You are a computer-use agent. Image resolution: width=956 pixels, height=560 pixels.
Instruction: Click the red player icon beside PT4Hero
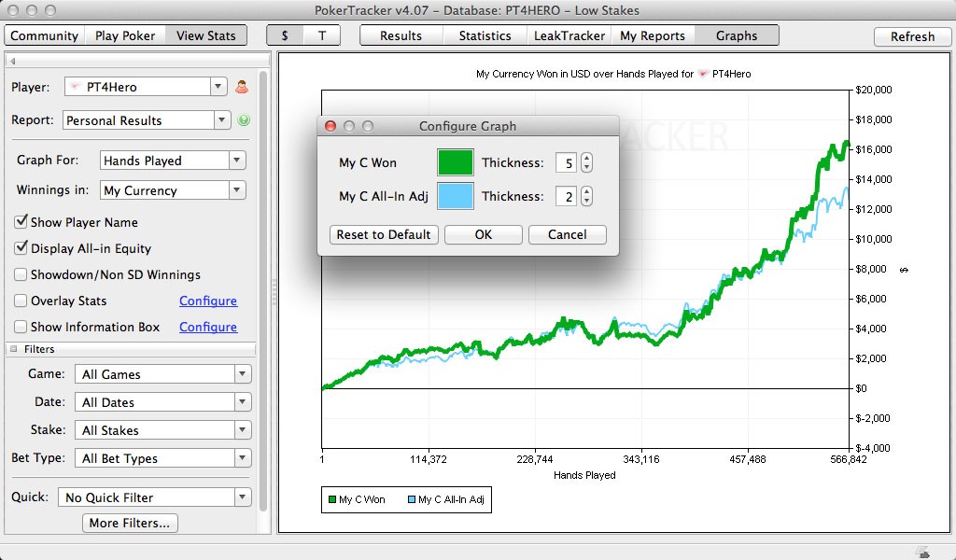pos(242,87)
